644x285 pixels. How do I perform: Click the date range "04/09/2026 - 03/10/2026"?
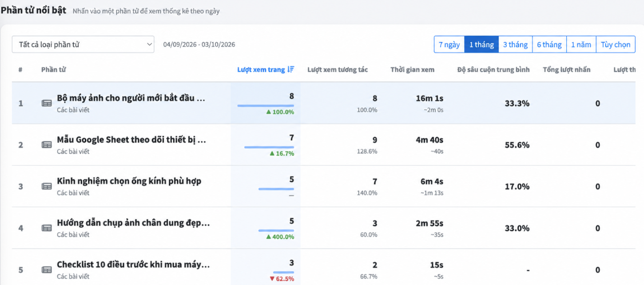coord(199,44)
